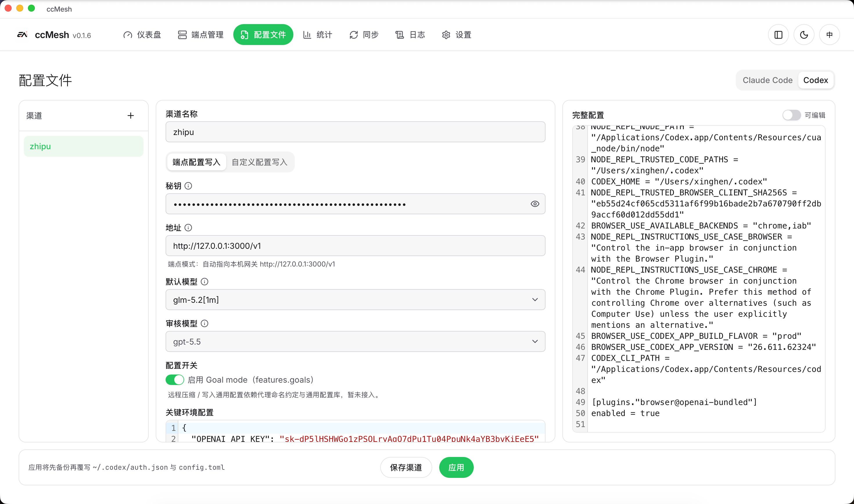The image size is (854, 504).
Task: Click the backup notice about auth.json
Action: point(126,467)
